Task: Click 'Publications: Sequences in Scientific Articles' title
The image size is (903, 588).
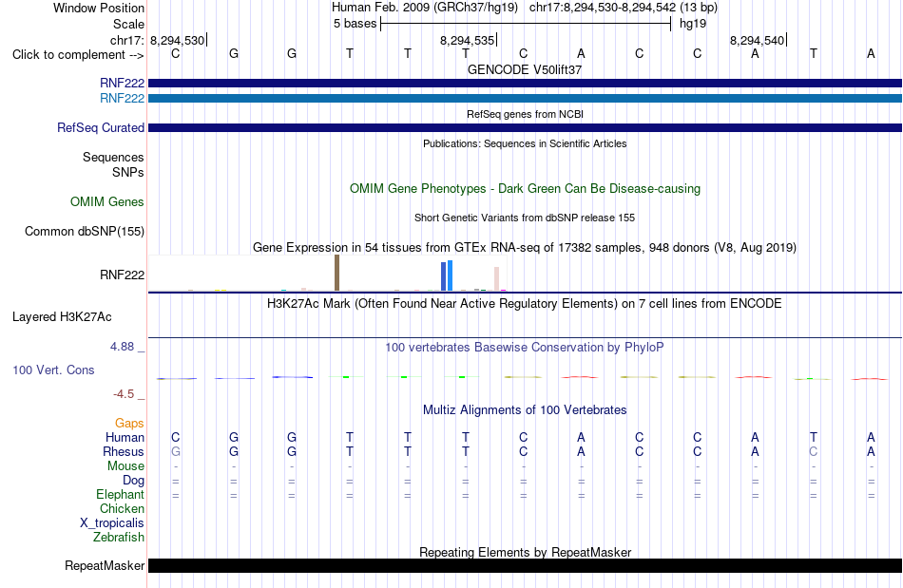Action: tap(525, 143)
